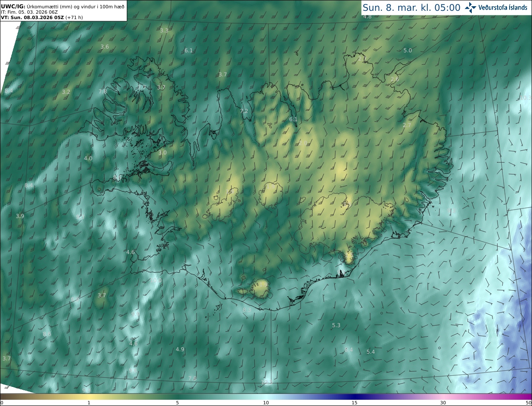Click the 5.4 value label on the map
Viewport: 532px width, 406px height.
click(x=371, y=352)
